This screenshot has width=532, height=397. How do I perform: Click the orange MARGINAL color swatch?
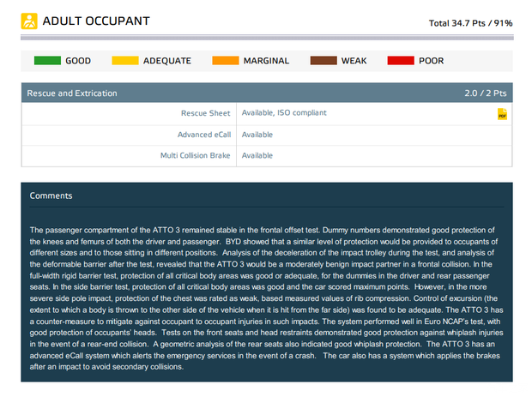(x=226, y=61)
